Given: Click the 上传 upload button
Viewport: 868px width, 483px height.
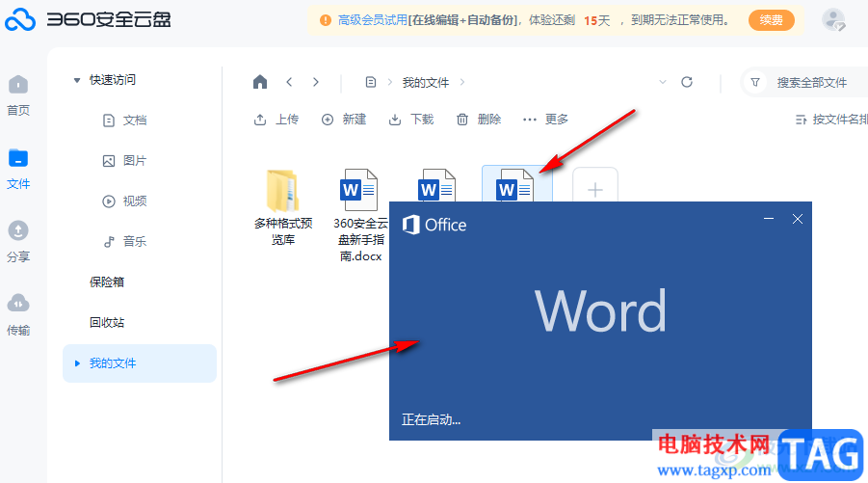Looking at the screenshot, I should [x=276, y=120].
